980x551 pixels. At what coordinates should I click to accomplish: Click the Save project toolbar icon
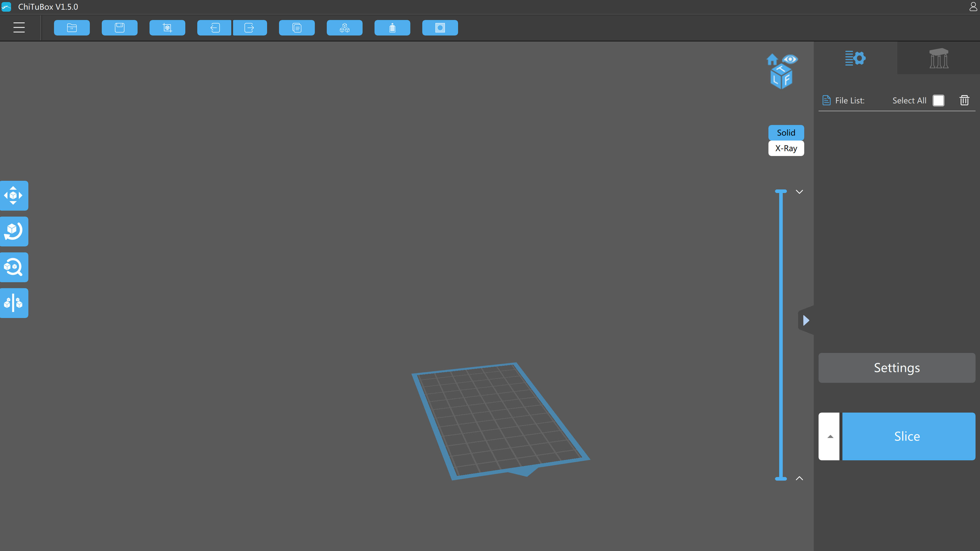point(119,28)
